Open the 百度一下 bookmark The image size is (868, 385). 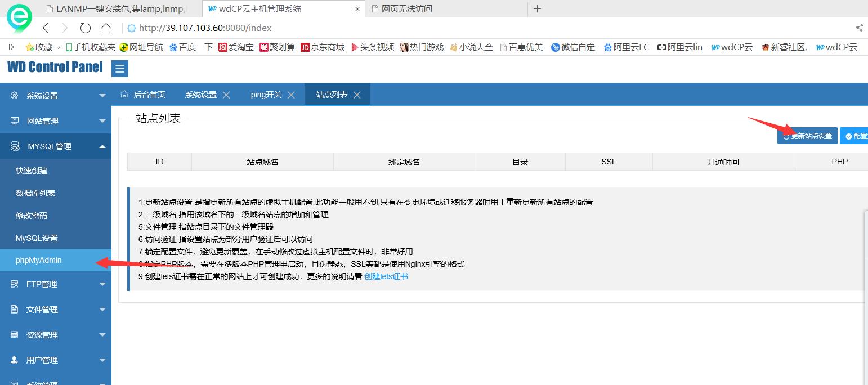(191, 47)
